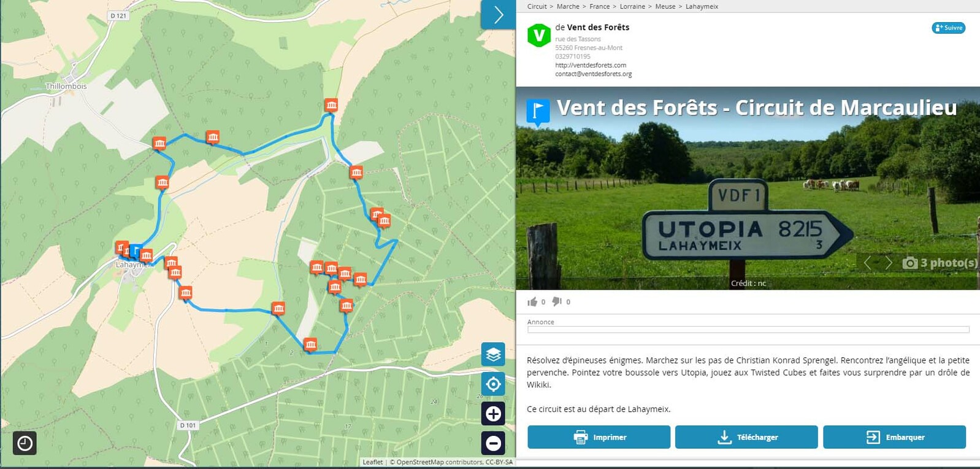Follow the author with Suivre
This screenshot has width=980, height=469.
pyautogui.click(x=948, y=28)
